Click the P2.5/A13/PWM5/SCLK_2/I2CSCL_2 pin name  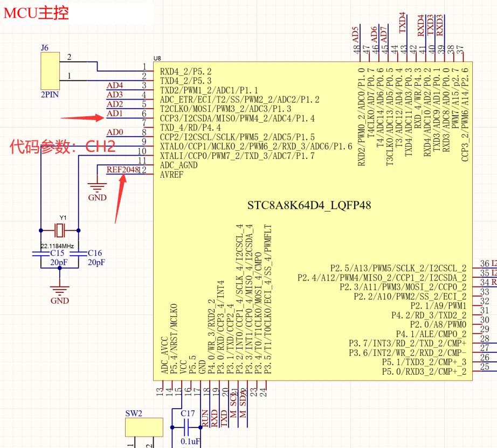398,269
